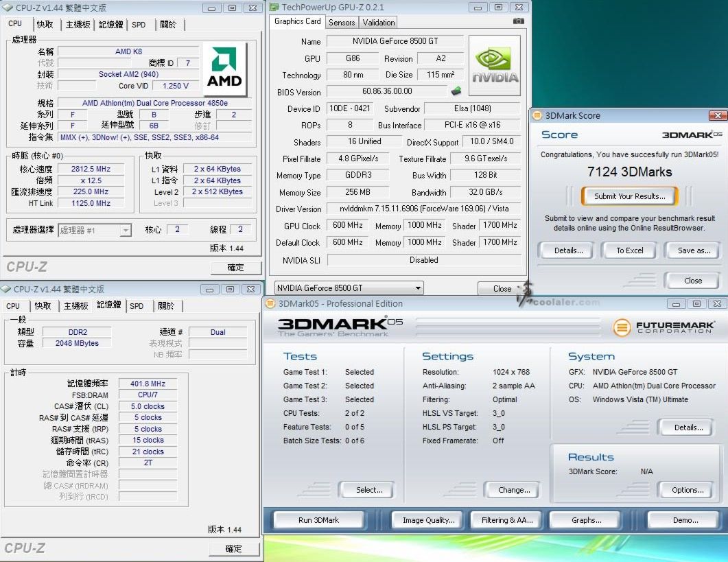Click the GPU-Z Name field

click(x=395, y=41)
